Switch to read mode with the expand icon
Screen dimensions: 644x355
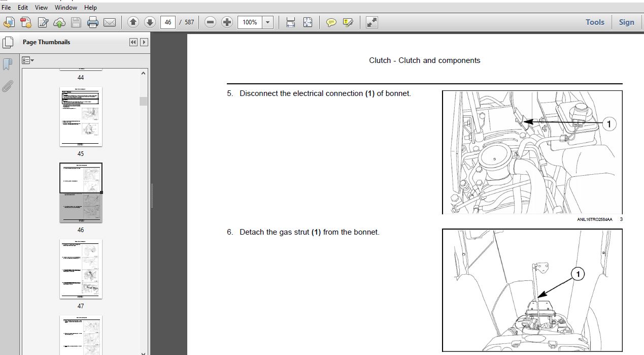372,22
